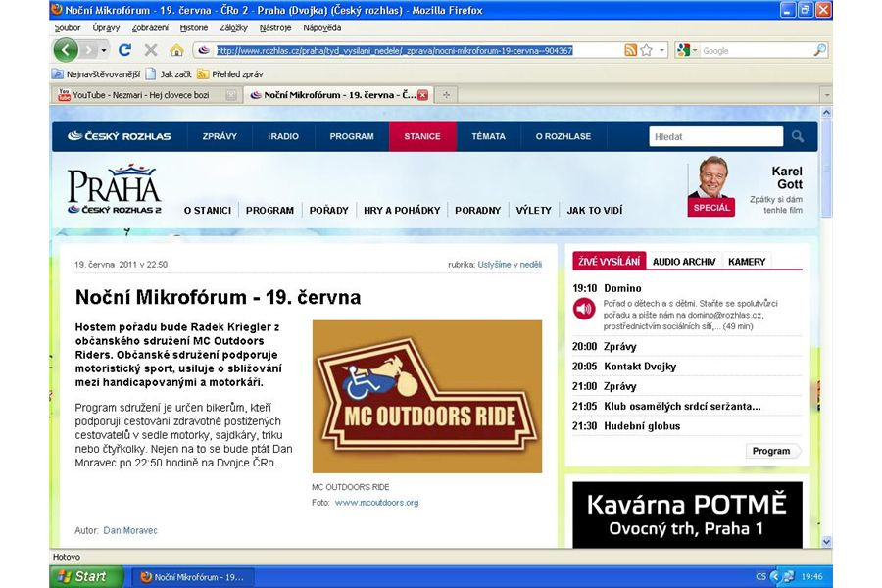Viewport: 882px width, 588px height.
Task: Click the browser back arrow button
Action: [66, 50]
